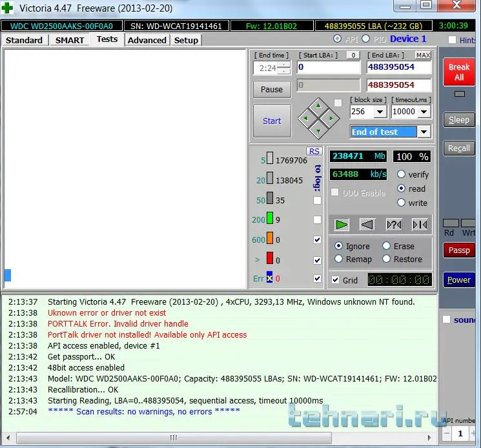Switch to the Tests tab
The height and width of the screenshot is (448, 481).
(x=107, y=39)
